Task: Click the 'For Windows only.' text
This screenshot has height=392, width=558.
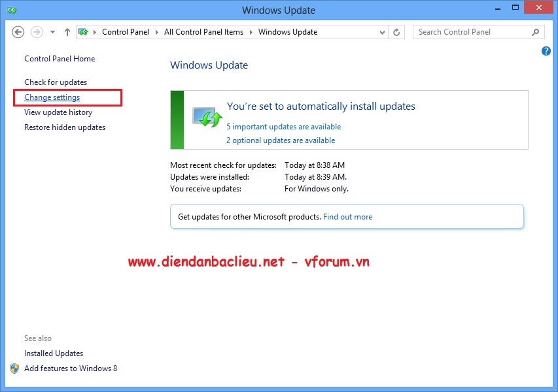Action: pos(317,189)
